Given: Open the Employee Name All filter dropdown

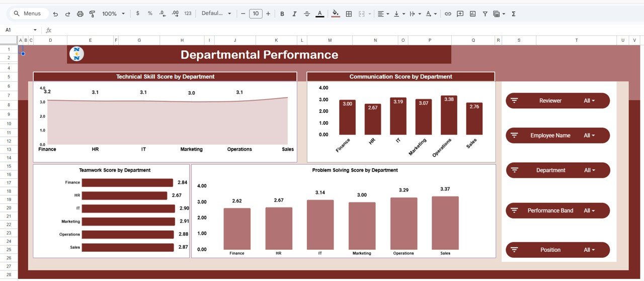Looking at the screenshot, I should click(589, 135).
